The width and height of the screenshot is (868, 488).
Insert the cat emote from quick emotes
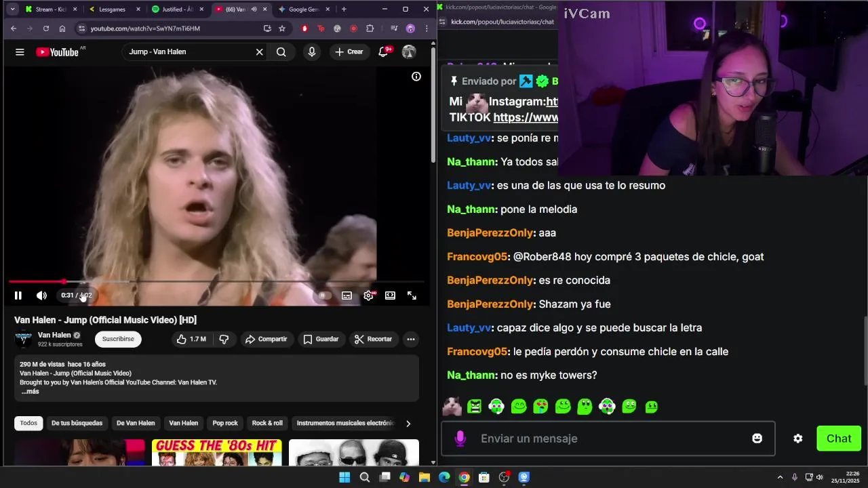pos(452,407)
